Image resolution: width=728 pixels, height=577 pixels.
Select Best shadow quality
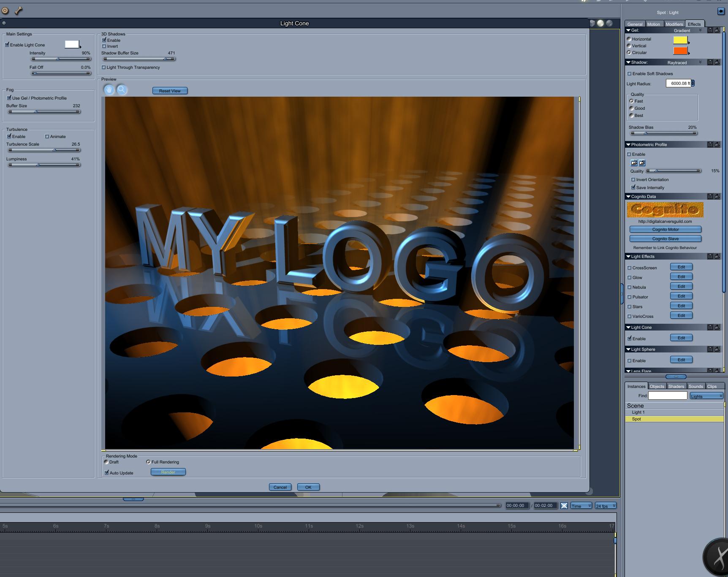[632, 115]
